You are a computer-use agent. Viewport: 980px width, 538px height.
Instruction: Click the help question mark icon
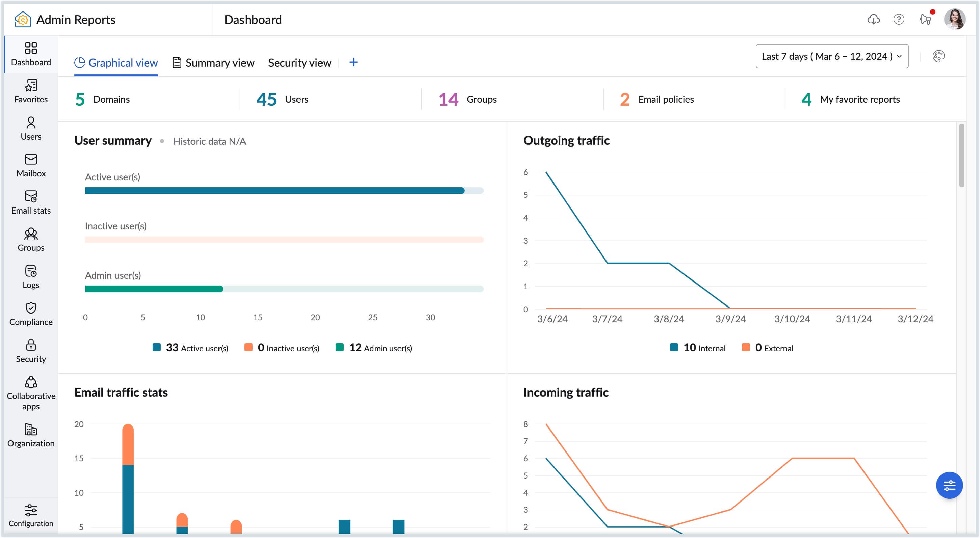click(899, 19)
